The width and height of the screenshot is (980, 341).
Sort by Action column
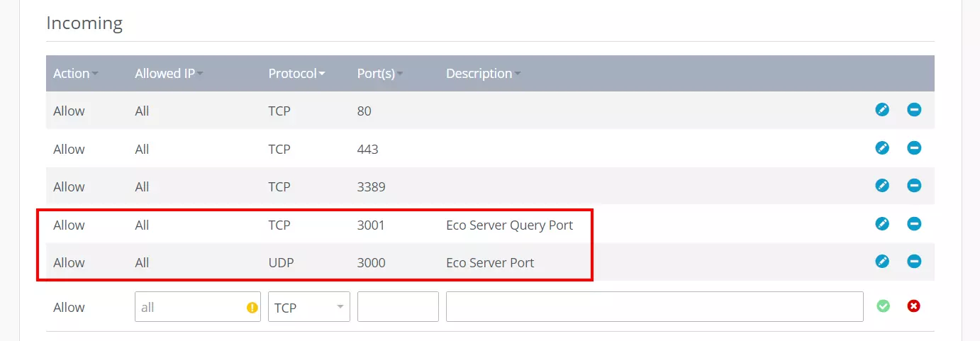point(75,74)
